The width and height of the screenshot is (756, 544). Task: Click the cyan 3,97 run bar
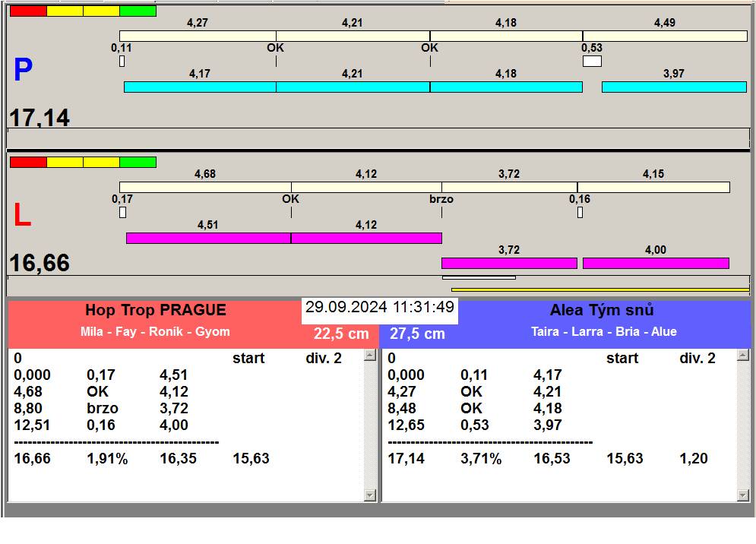point(673,87)
